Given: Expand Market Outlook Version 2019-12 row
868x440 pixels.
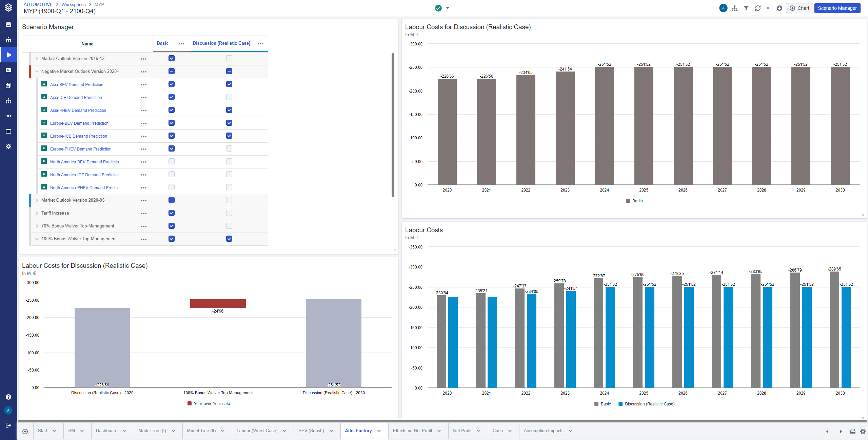Looking at the screenshot, I should 37,59.
